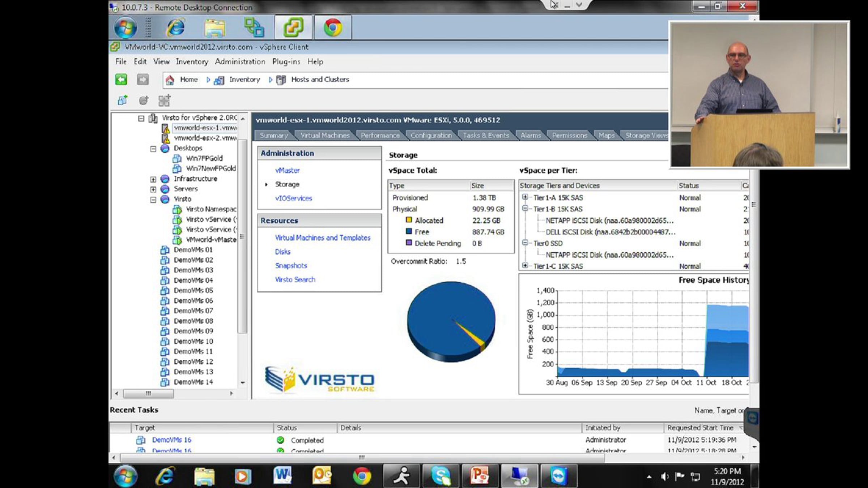
Task: Open the Administration menu
Action: tap(240, 62)
